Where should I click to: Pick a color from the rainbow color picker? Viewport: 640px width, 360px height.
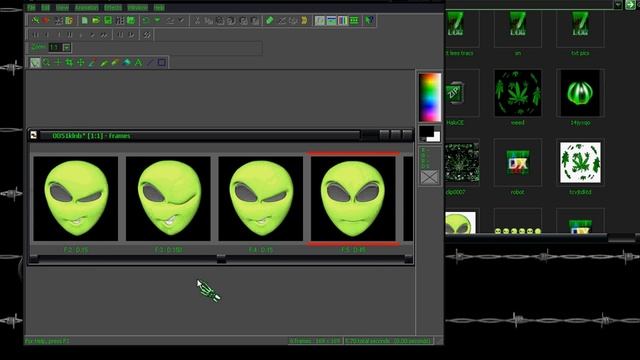(x=430, y=97)
